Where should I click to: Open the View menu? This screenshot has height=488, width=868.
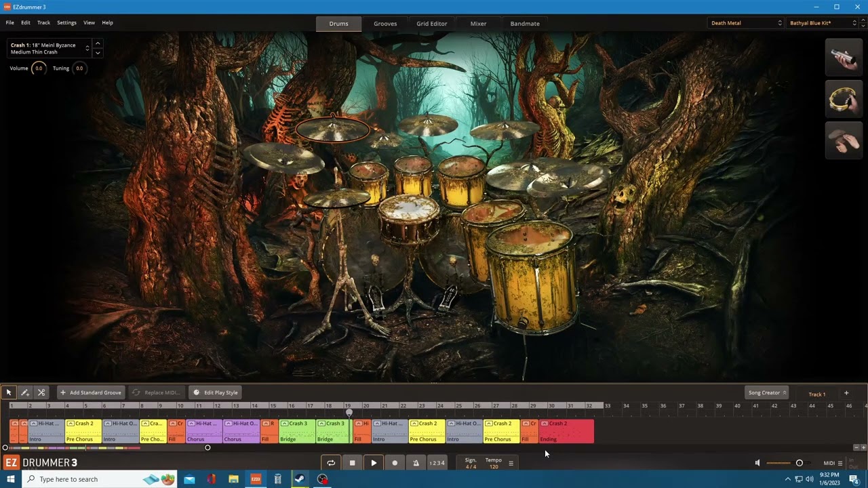click(x=89, y=23)
